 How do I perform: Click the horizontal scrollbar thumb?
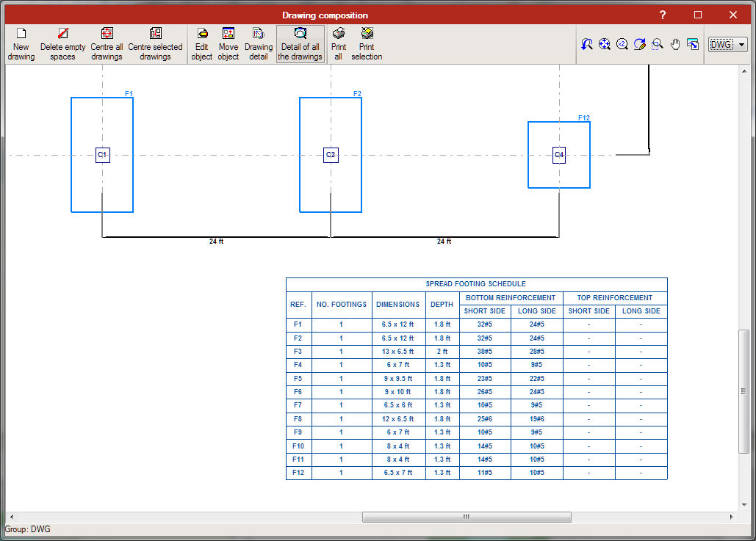467,517
